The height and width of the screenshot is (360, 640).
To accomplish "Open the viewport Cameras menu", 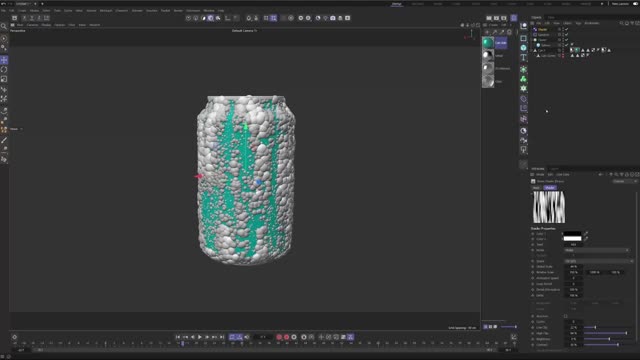I will pyautogui.click(x=32, y=25).
